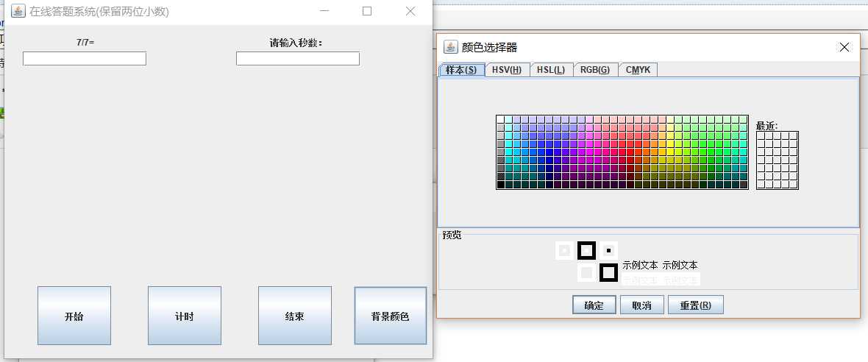
Task: Click the 最近: label
Action: pyautogui.click(x=766, y=127)
